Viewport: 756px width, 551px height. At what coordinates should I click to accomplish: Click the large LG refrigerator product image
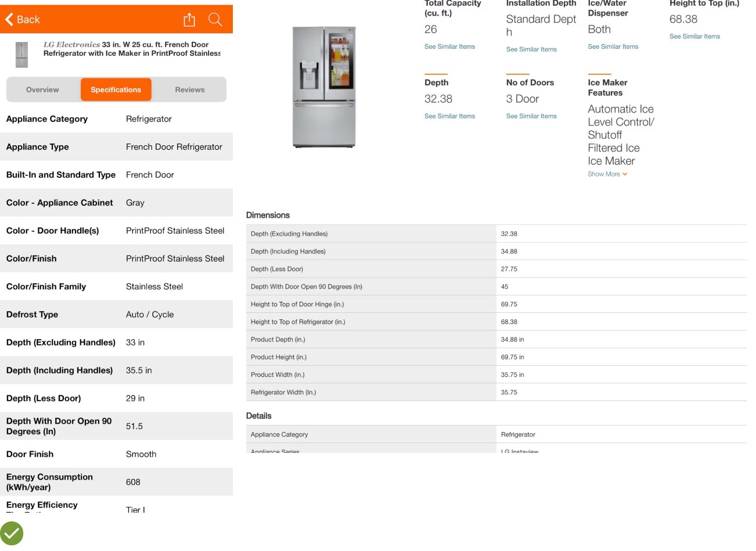[x=324, y=87]
